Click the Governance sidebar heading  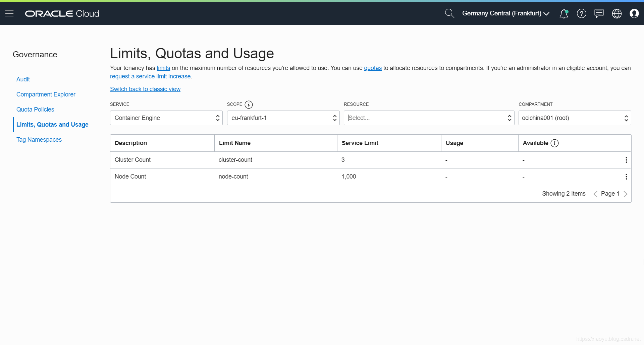[x=35, y=55]
